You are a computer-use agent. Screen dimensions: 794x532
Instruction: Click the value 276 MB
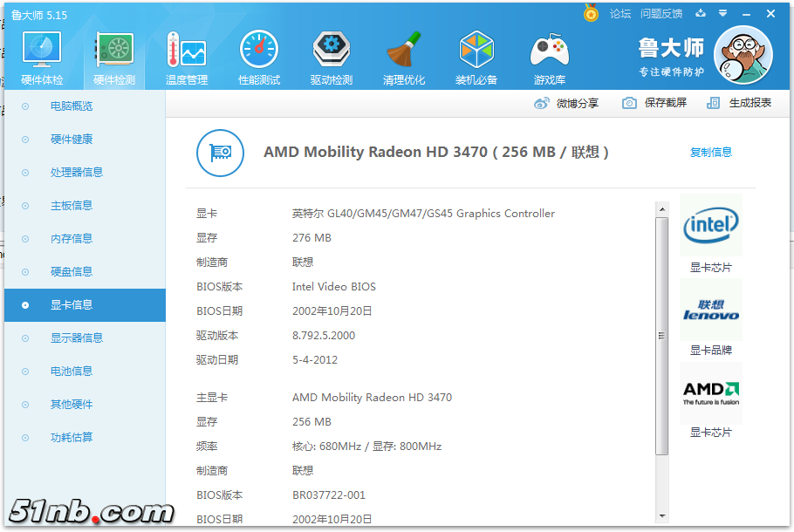pos(311,238)
